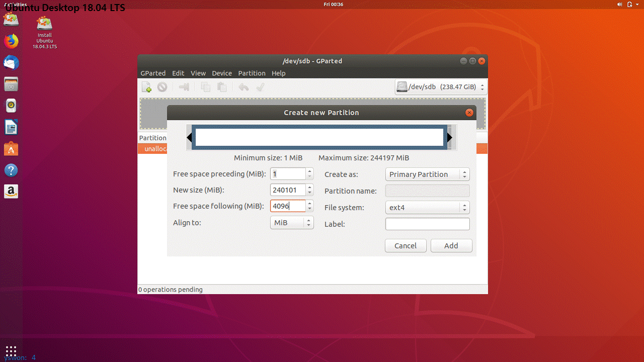This screenshot has width=644, height=362.
Task: Open the Files manager from the dock
Action: [11, 84]
